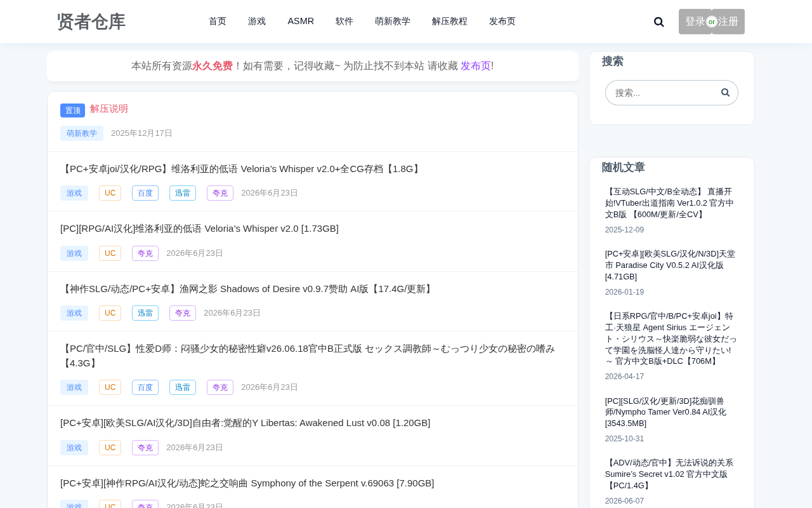Open random article Sumire's Secret v1.02
This screenshot has height=508, width=812.
click(x=669, y=474)
